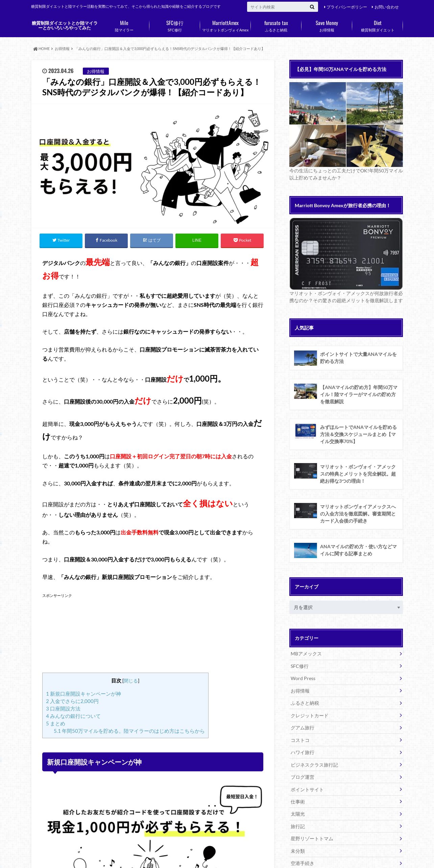Open the 月を選択 archive dropdown
Image resolution: width=434 pixels, height=868 pixels.
346,607
